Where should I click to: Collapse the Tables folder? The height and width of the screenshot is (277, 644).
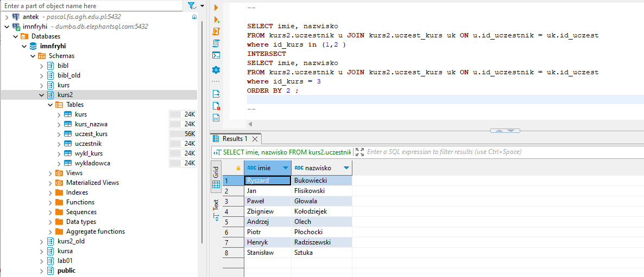[50, 105]
